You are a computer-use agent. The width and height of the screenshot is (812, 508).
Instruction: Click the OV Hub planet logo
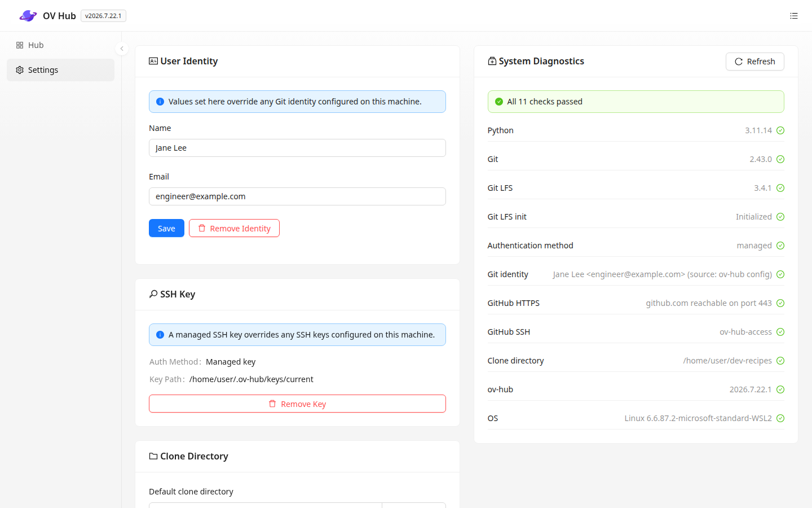point(28,16)
